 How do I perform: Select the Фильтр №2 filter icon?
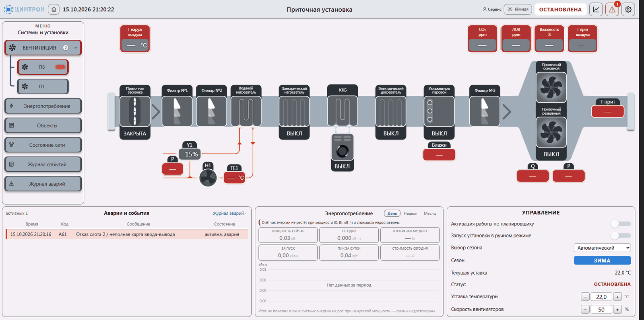[212, 111]
